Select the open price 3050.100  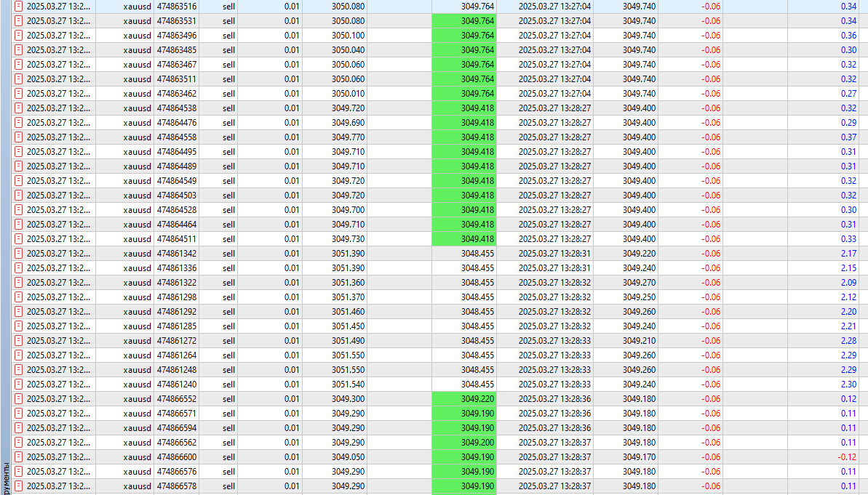tap(349, 36)
